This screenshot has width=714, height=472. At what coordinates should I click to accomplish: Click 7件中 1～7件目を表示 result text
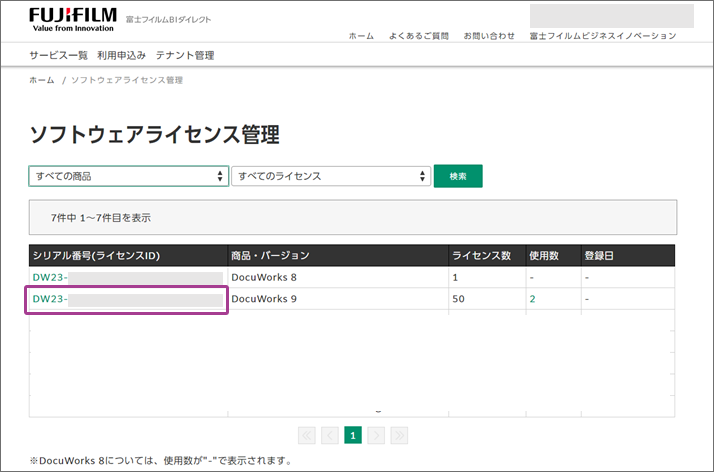(x=101, y=218)
